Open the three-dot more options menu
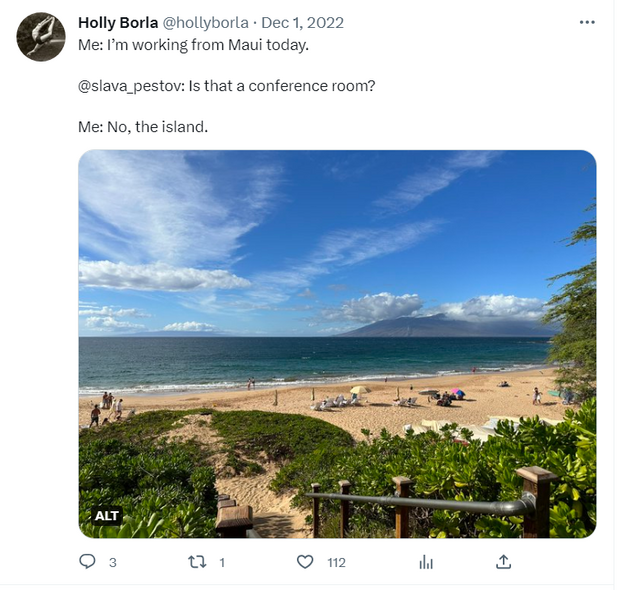This screenshot has height=590, width=639. coord(588,22)
